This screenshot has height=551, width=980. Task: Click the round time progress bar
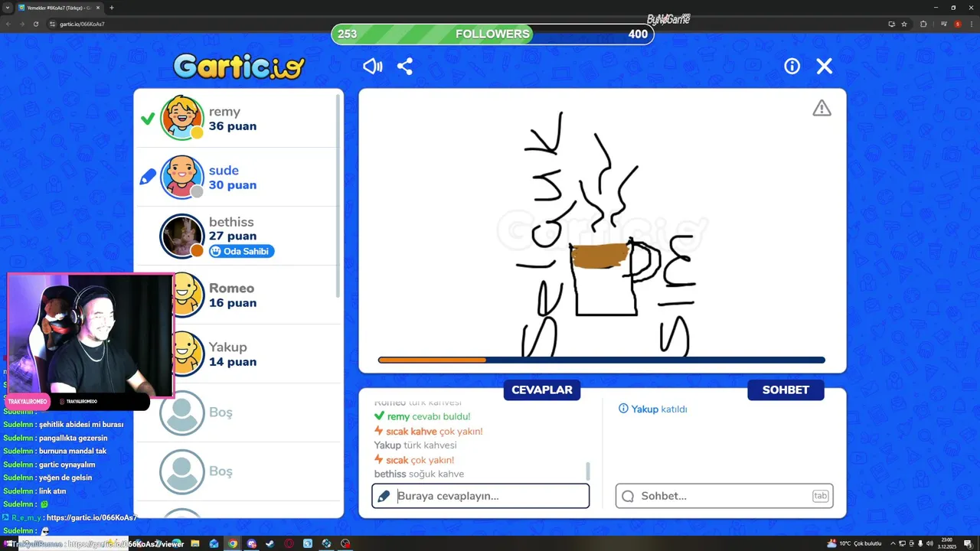tap(602, 360)
